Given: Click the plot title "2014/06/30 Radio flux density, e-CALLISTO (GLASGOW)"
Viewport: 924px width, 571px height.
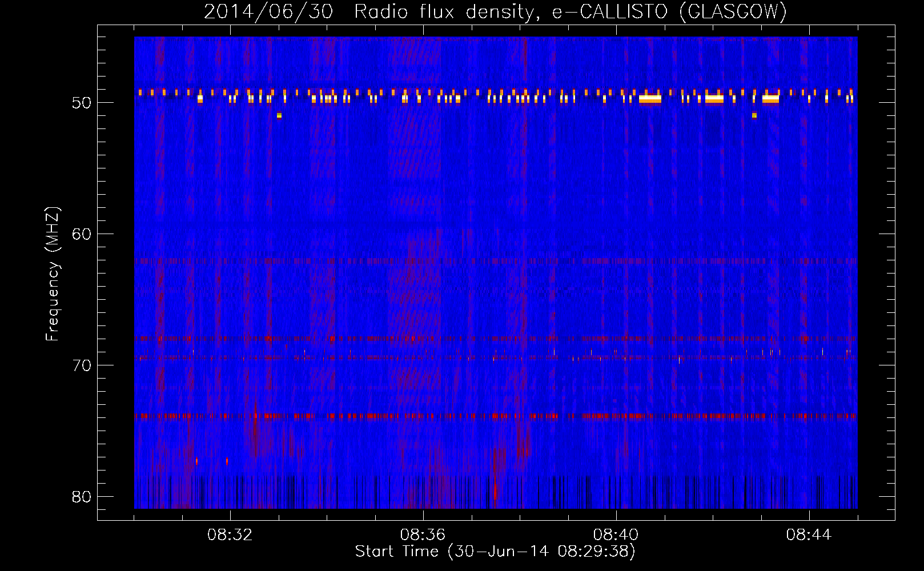Looking at the screenshot, I should tap(495, 12).
